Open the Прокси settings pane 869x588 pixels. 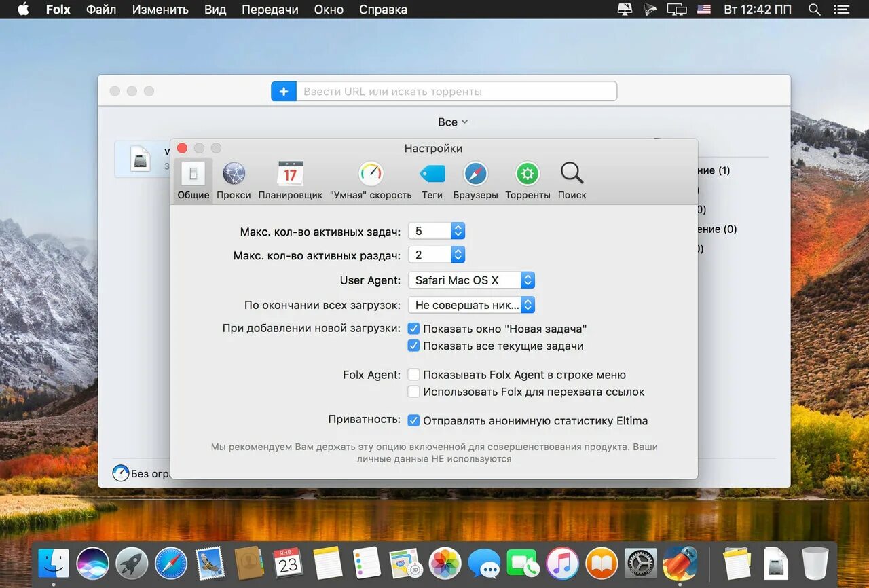[x=234, y=181]
